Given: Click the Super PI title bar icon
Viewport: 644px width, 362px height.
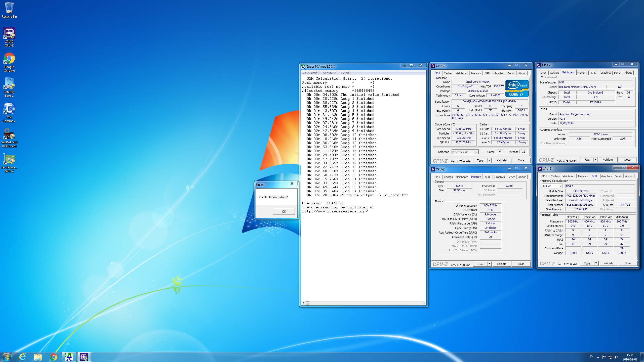Looking at the screenshot, I should pos(303,66).
